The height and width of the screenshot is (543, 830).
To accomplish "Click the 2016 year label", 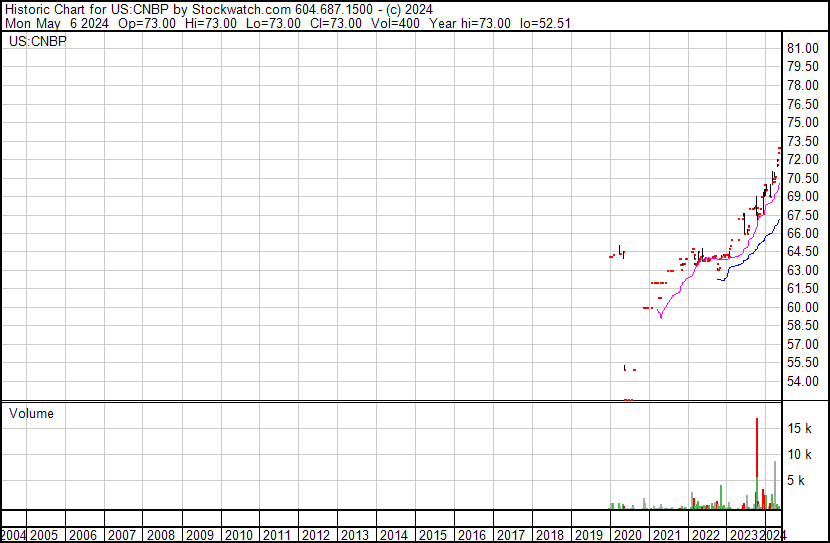I will coord(472,535).
